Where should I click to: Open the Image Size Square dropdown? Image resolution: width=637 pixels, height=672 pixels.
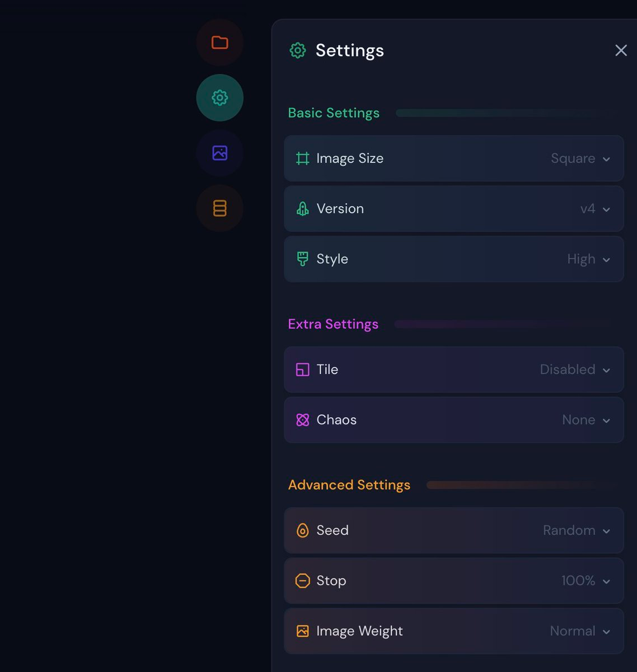click(580, 158)
